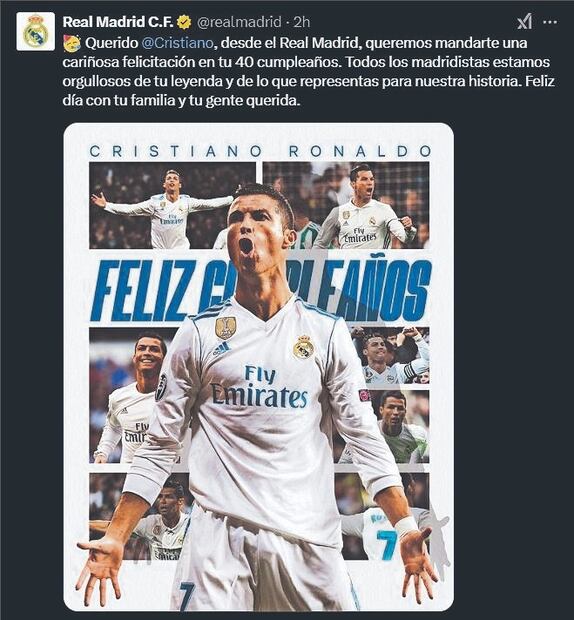Open the 2h post timestamp
Screen dimensions: 574x620
click(x=302, y=22)
